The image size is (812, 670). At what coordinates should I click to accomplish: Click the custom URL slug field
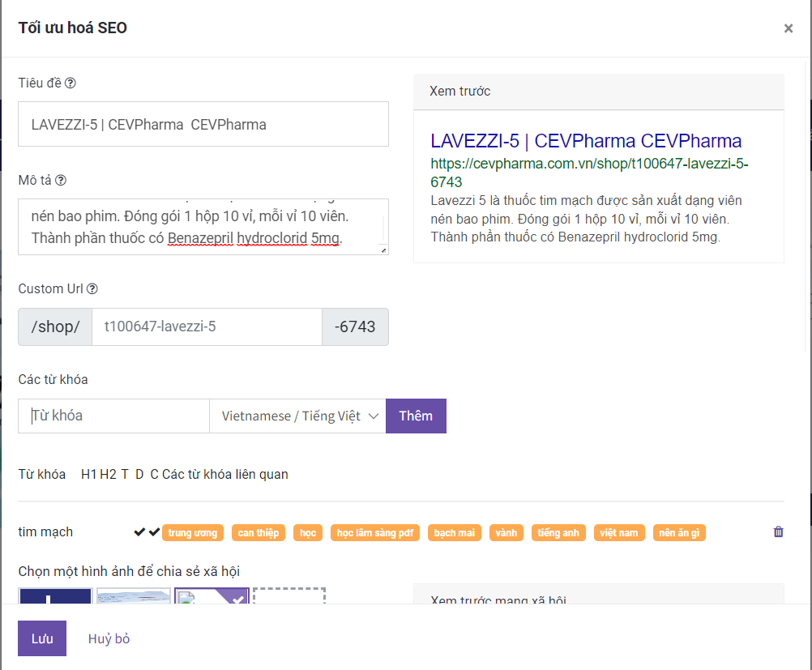coord(207,327)
